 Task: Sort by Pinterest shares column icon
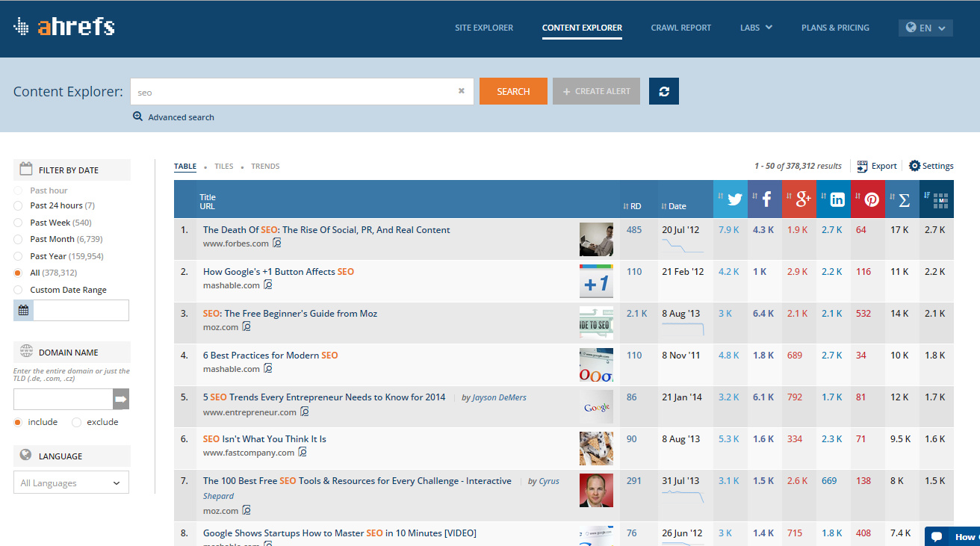tap(868, 199)
